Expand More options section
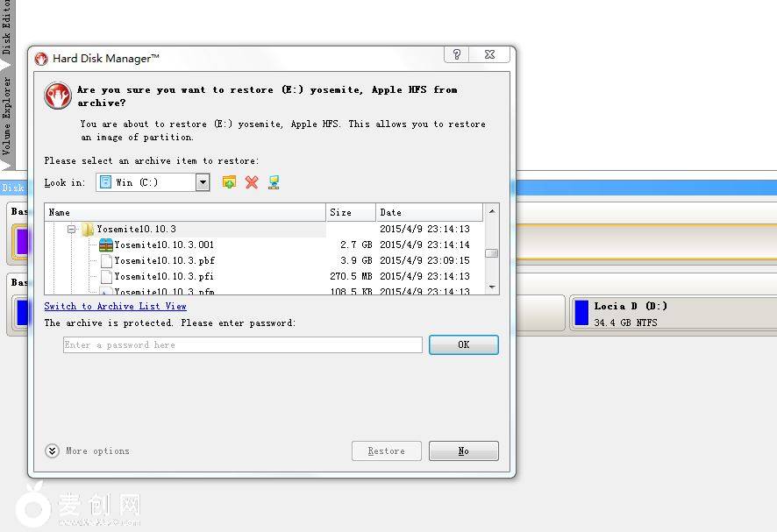The width and height of the screenshot is (777, 532). [53, 451]
